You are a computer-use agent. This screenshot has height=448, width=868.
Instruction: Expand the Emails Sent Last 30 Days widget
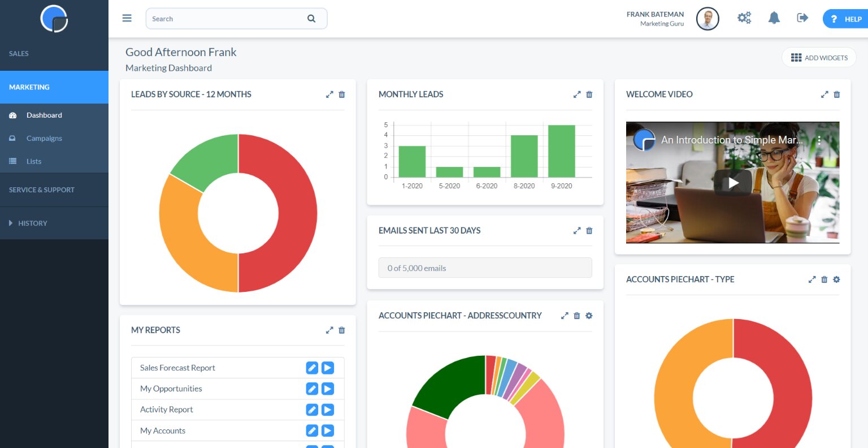pos(577,231)
